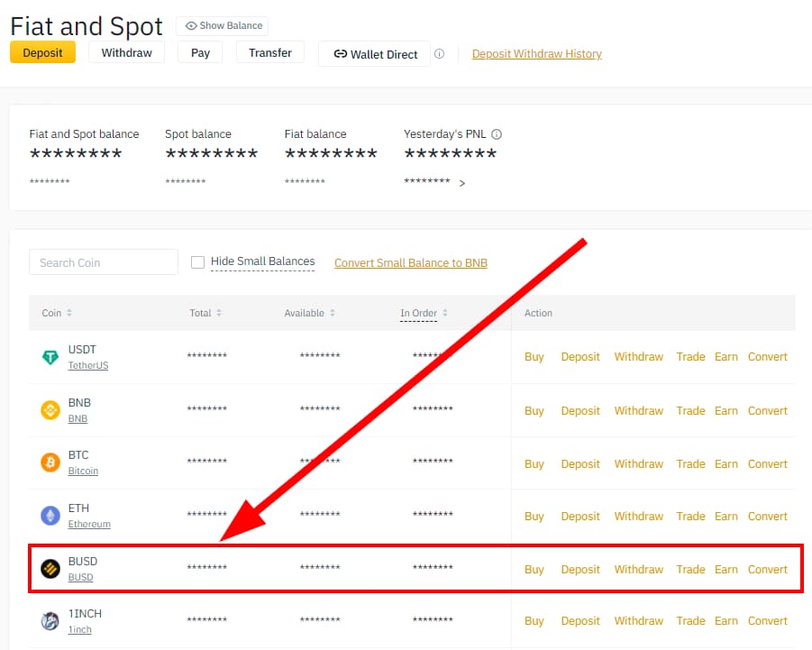The image size is (812, 650).
Task: Click the Wallet Direct info icon
Action: click(439, 54)
